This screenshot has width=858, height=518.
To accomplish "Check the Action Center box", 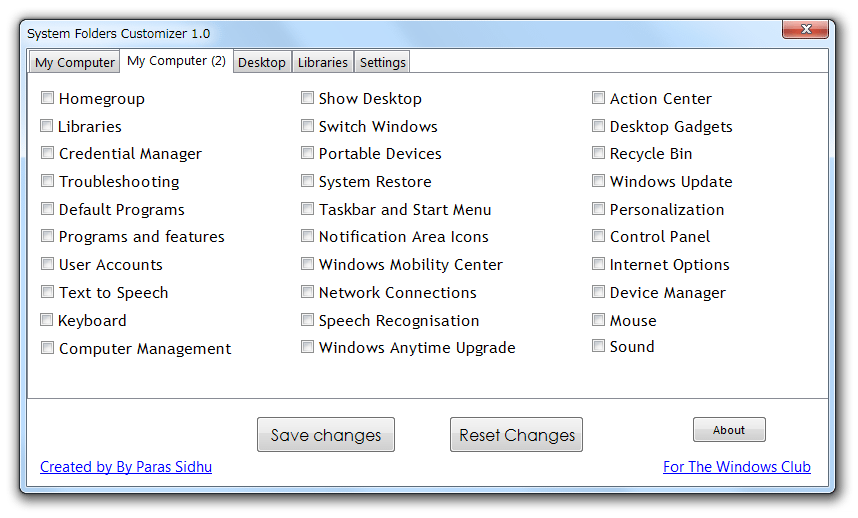I will click(599, 98).
